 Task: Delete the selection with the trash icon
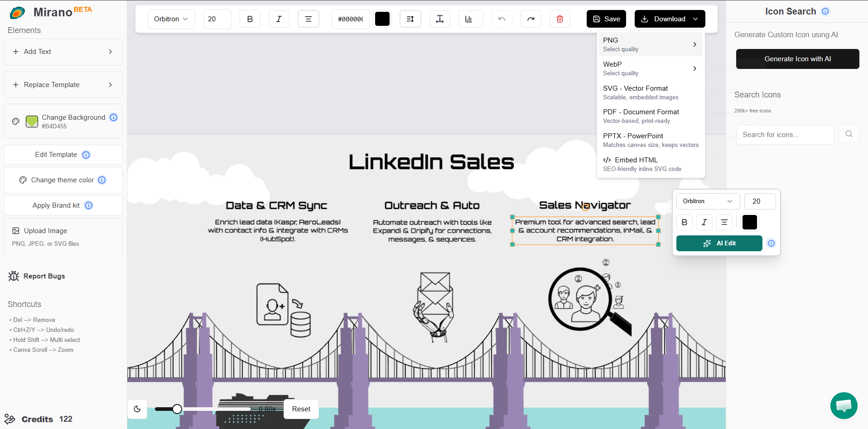(559, 19)
